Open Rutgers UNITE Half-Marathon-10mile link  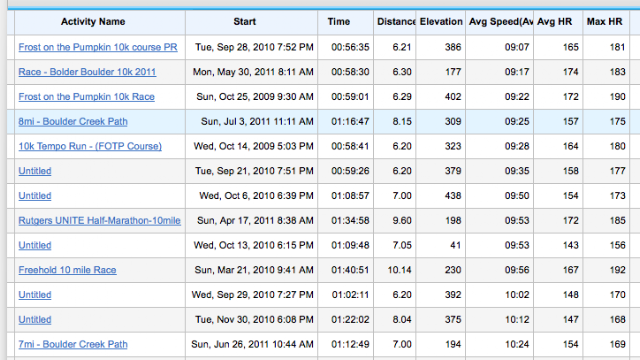[99, 220]
